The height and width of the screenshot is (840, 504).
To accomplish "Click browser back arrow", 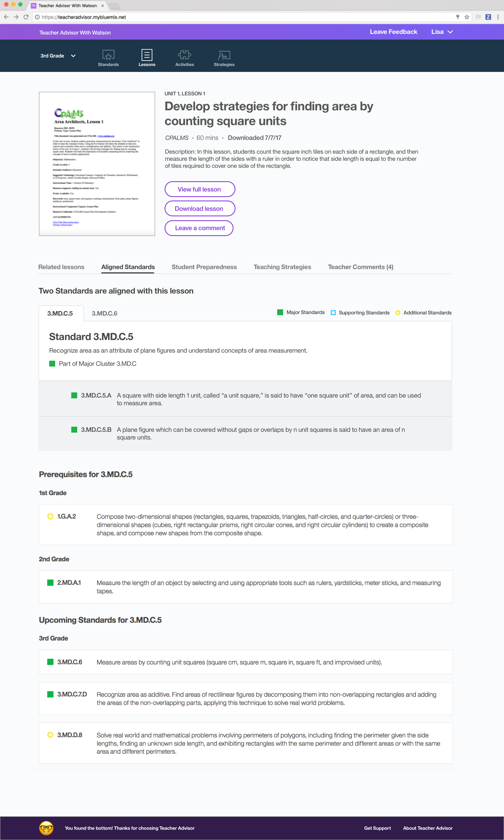I will [x=6, y=17].
